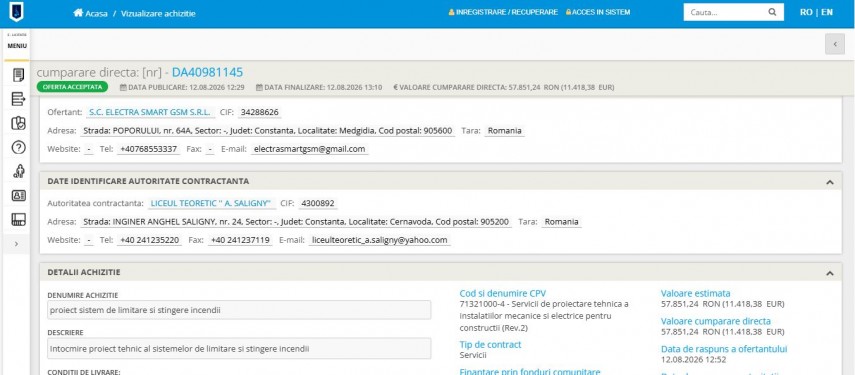Click the DESCRIERE text field
This screenshot has height=375, width=855.
point(239,348)
